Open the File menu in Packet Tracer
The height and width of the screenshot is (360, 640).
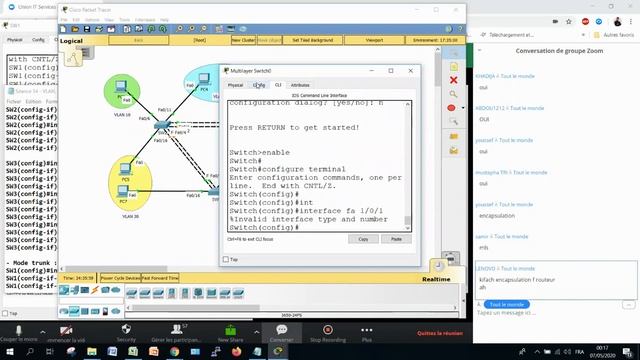click(64, 20)
